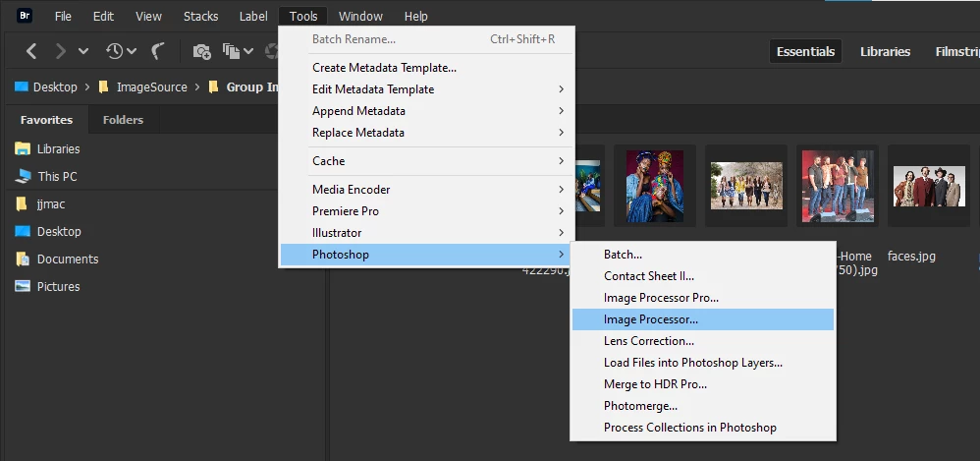Click the ImageSource folder icon in the breadcrumb

[104, 86]
